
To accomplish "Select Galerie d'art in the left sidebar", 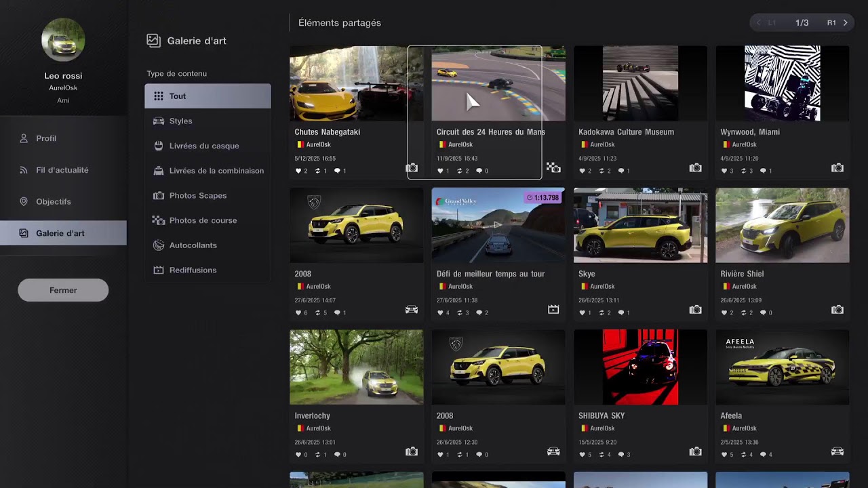I will click(63, 233).
